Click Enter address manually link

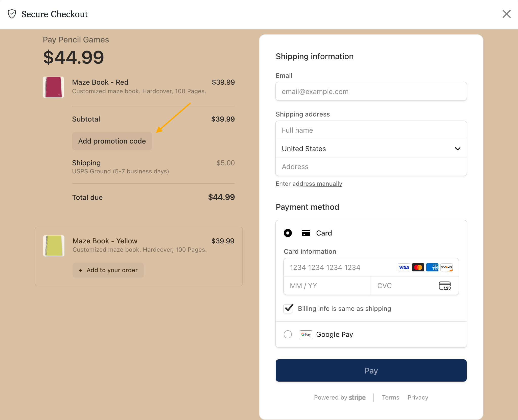309,184
